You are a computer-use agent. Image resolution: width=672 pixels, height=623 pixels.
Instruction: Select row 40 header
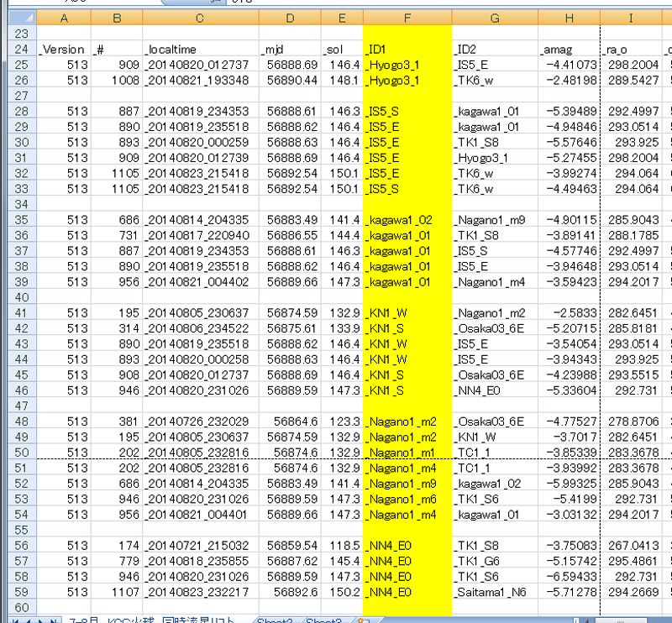[x=22, y=297]
